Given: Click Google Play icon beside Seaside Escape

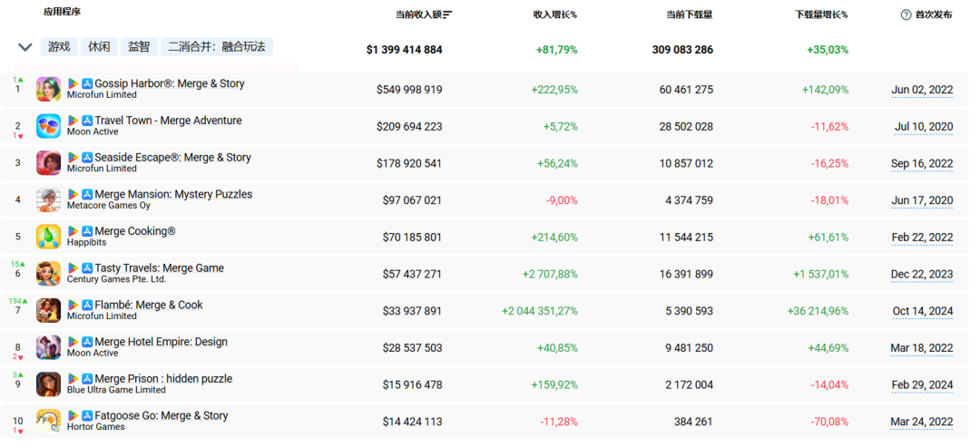Looking at the screenshot, I should point(73,158).
